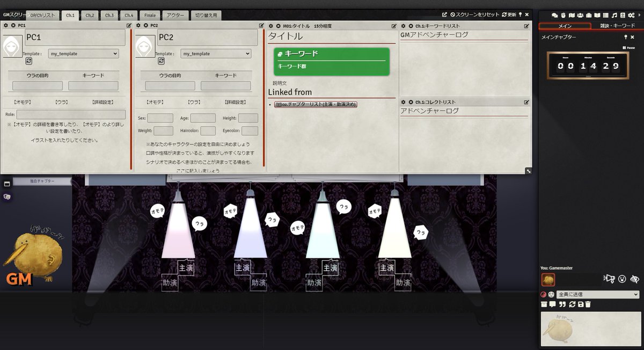Open the Game Settings cogs icon
The height and width of the screenshot is (350, 644).
coord(631,15)
